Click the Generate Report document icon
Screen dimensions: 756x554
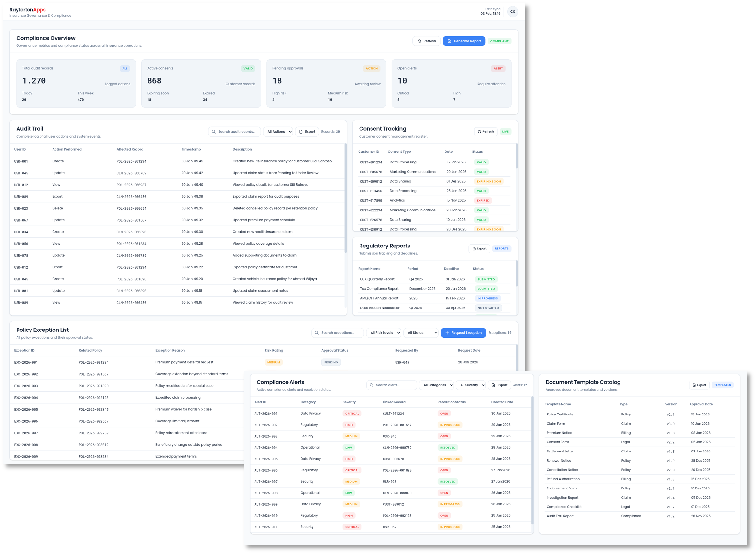(449, 41)
